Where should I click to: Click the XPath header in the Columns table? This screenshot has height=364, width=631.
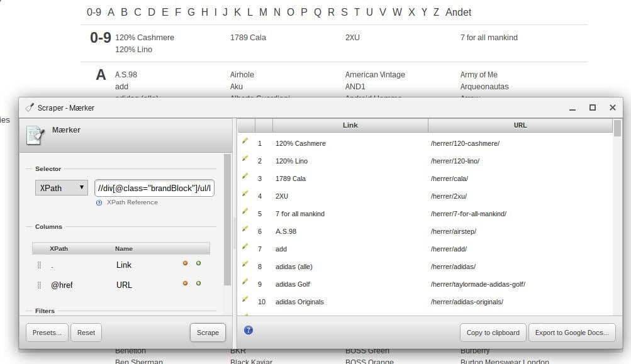(59, 248)
